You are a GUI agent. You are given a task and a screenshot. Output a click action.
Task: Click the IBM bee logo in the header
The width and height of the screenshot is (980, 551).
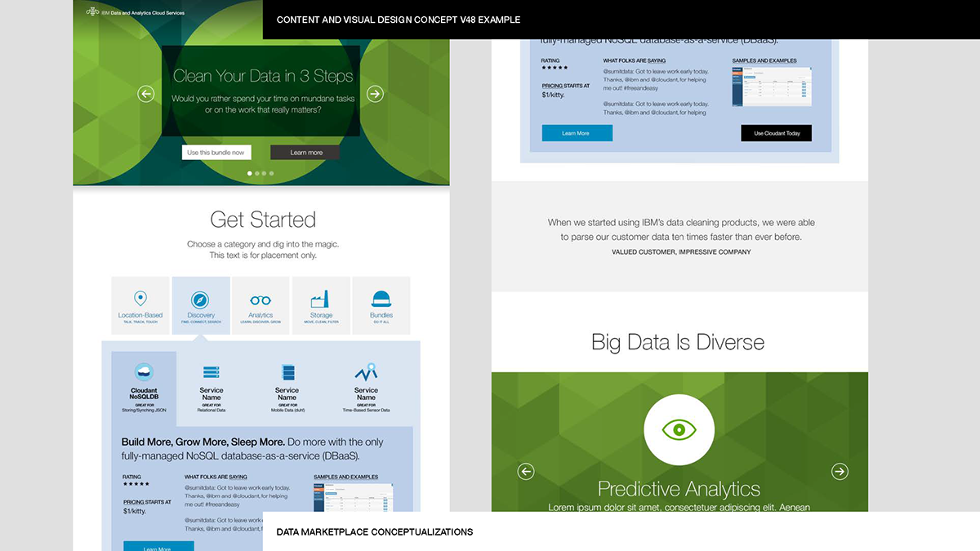click(91, 12)
